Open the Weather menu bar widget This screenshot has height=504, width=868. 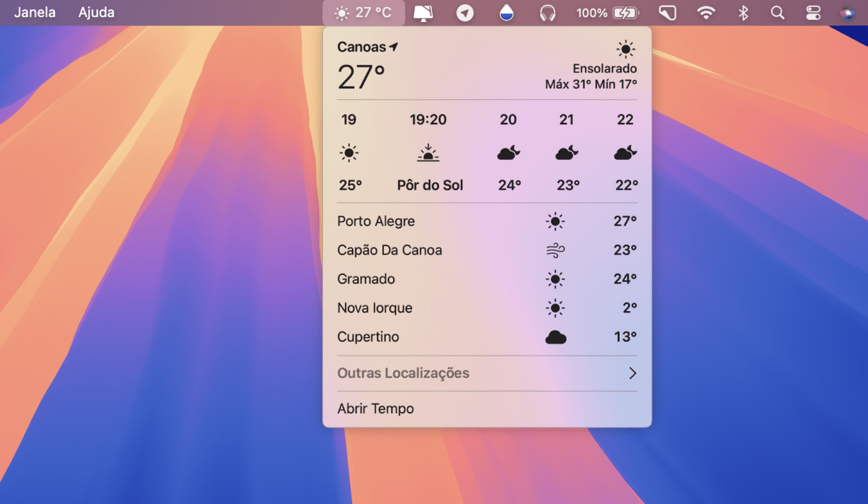click(x=363, y=12)
